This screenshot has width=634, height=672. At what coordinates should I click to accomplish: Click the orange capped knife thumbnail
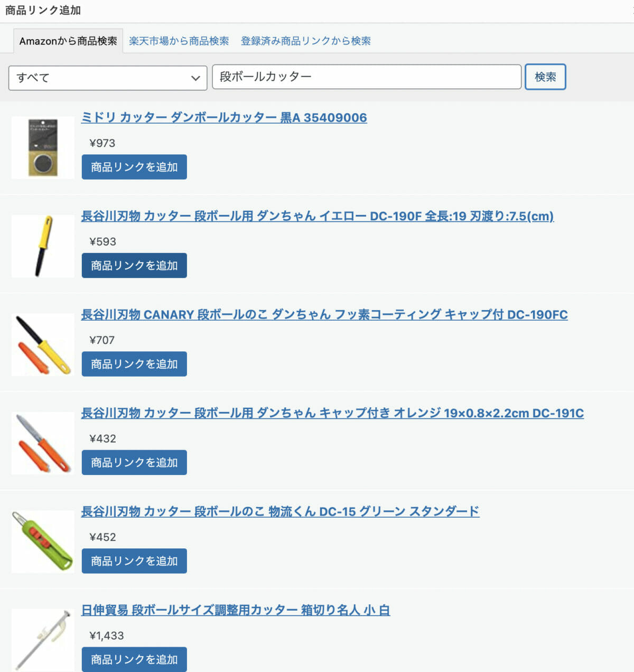tap(43, 443)
